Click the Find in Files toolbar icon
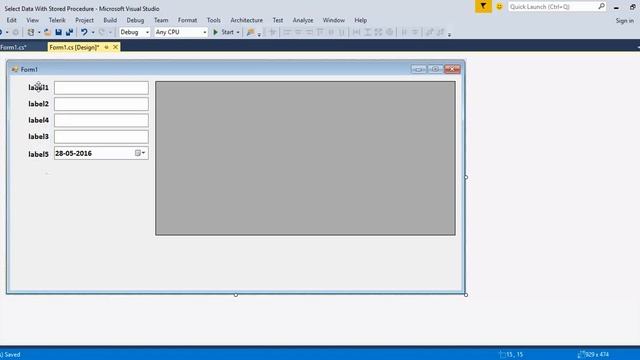The width and height of the screenshot is (640, 360). [x=250, y=32]
